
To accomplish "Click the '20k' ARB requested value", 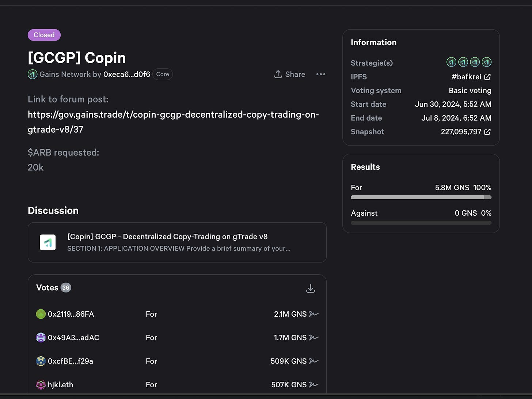I will point(35,167).
